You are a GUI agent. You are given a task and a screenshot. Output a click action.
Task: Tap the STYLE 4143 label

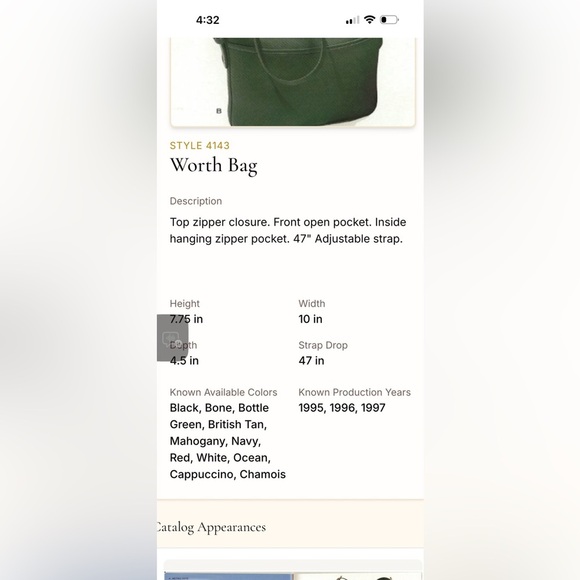pos(200,145)
